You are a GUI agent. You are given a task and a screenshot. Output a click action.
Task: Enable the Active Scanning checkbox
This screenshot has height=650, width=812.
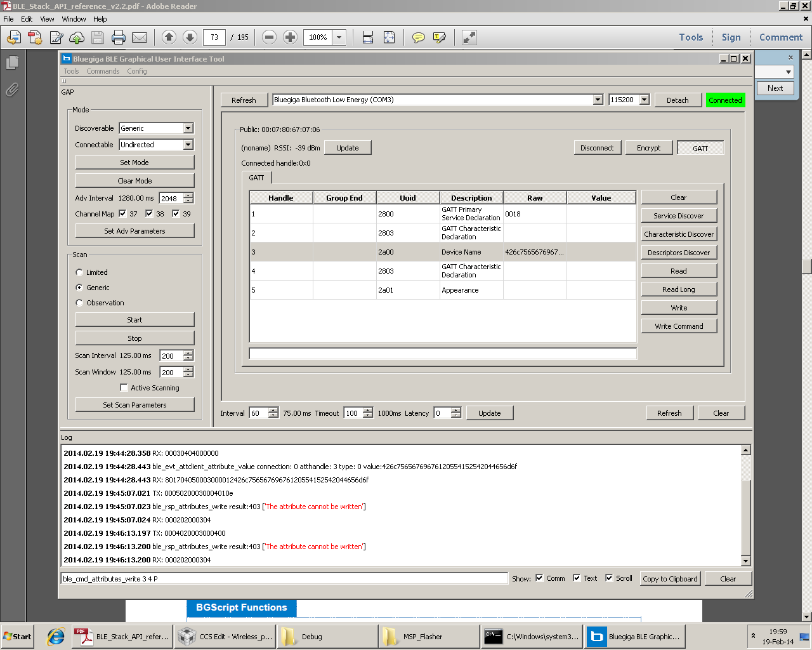[x=124, y=388]
